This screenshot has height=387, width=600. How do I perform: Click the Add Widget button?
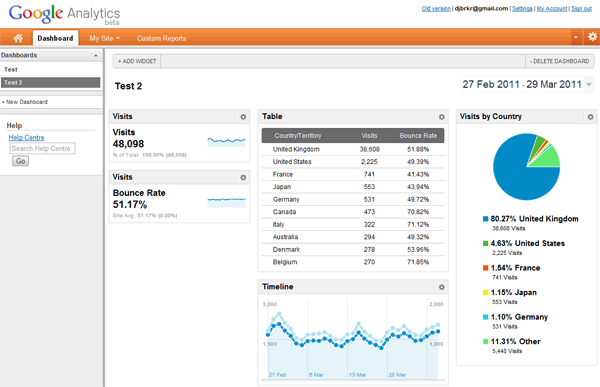[137, 61]
